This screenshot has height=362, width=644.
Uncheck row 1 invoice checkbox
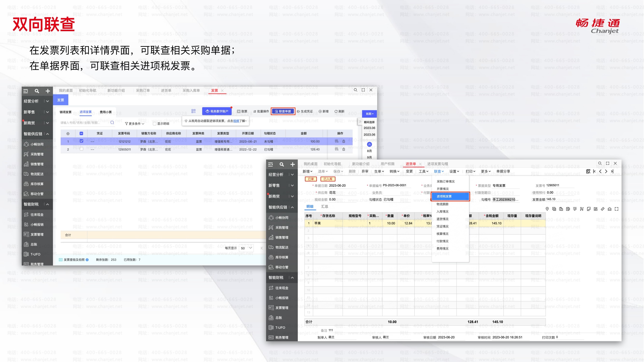[82, 141]
